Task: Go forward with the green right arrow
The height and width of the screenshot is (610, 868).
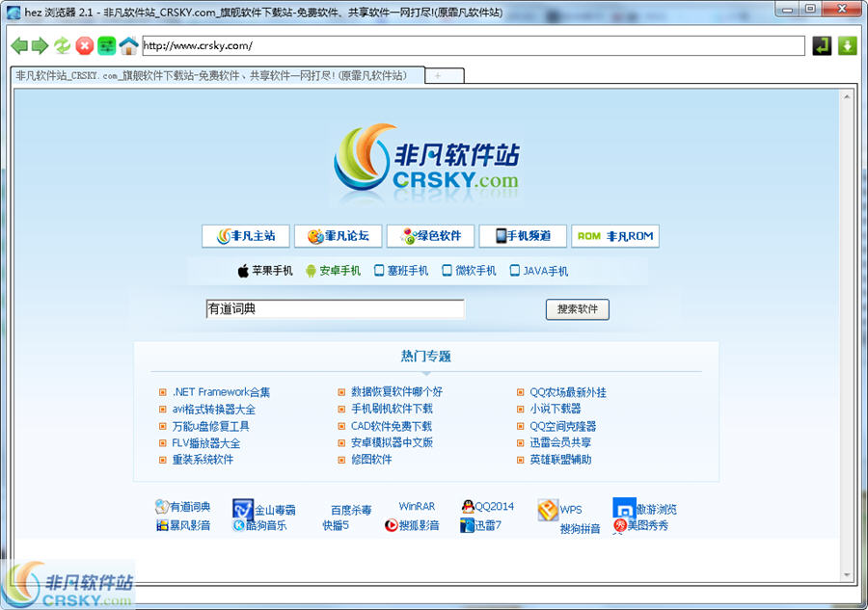Action: point(40,45)
